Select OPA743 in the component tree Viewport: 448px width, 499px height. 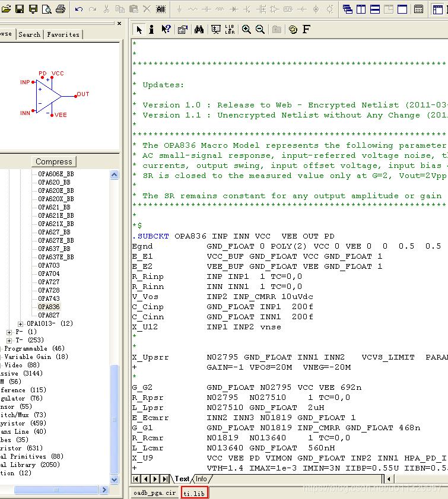tap(49, 298)
